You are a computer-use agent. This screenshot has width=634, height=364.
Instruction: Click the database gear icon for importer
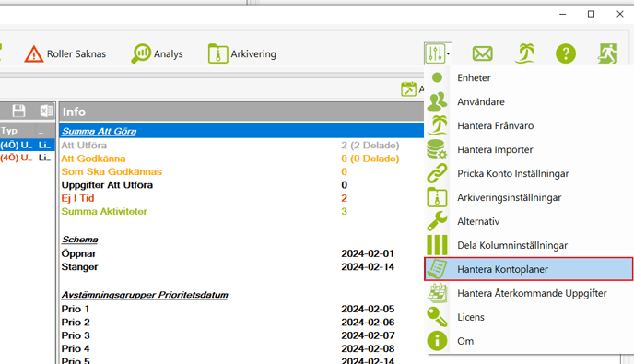point(437,149)
